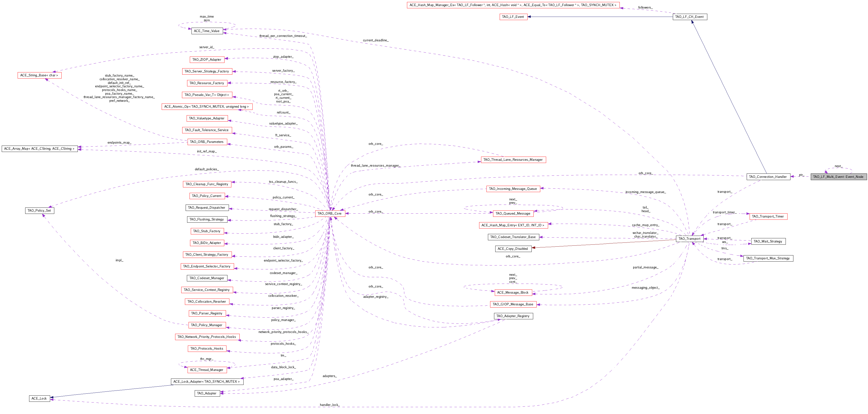Click the ACE_String_Base< char > node
The height and width of the screenshot is (414, 868).
pos(39,75)
